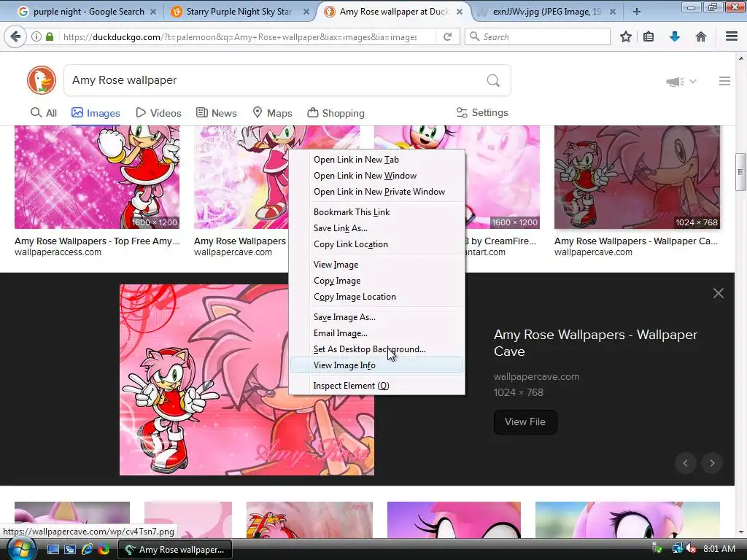Select the Videos search category
Screen dimensions: 747x560
[x=158, y=113]
